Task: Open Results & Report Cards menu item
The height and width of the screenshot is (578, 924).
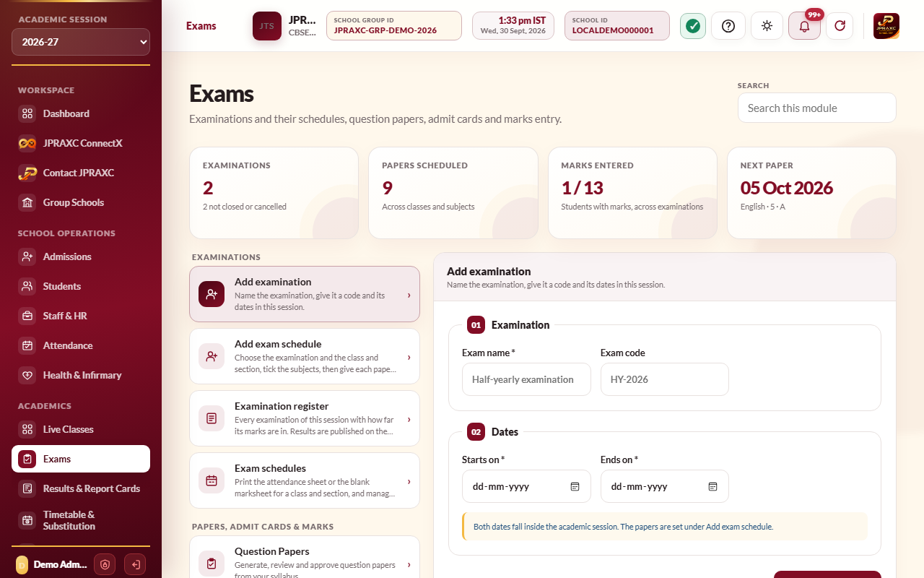Action: 81,488
